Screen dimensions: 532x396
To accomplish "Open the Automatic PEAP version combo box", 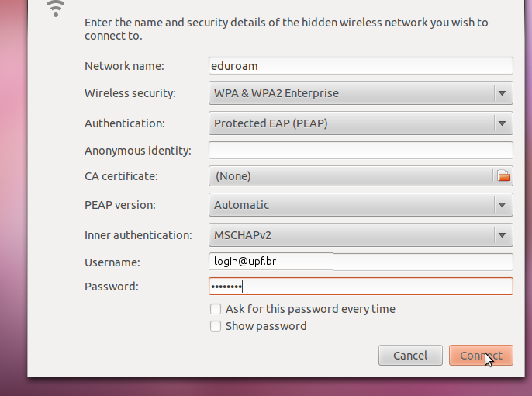I will [361, 205].
